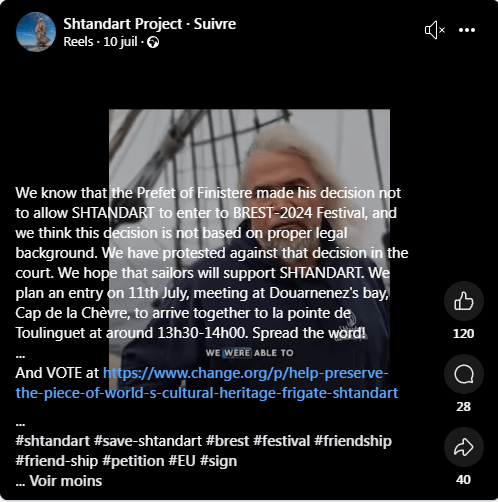Open comments via speech bubble icon
498x502 pixels.
[x=464, y=374]
